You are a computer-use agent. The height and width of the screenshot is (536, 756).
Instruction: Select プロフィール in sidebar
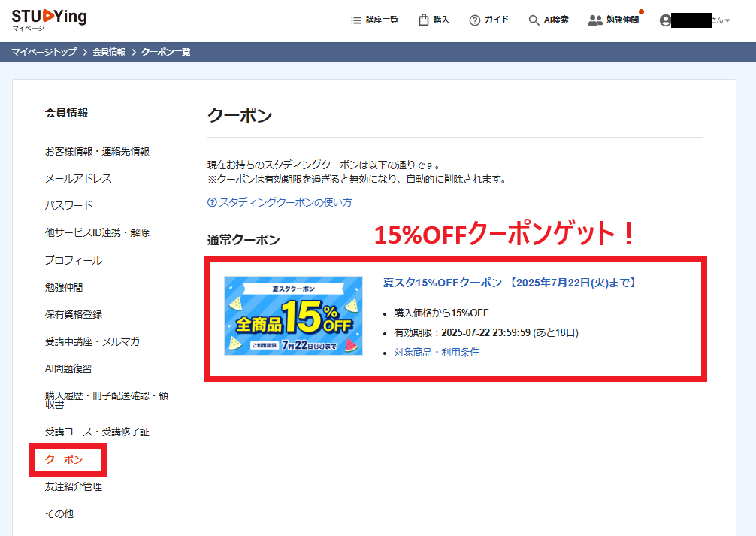click(74, 261)
